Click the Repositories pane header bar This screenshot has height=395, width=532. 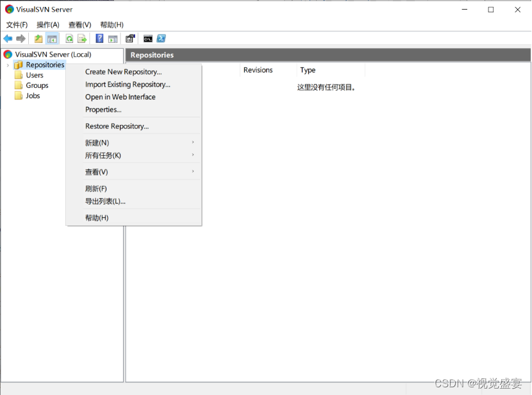(x=328, y=55)
